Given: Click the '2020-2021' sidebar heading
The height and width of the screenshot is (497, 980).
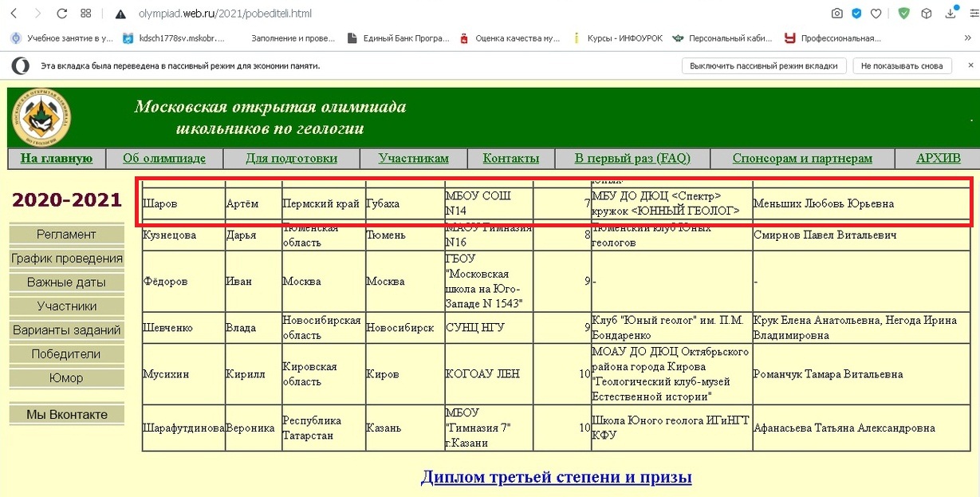Looking at the screenshot, I should [66, 199].
